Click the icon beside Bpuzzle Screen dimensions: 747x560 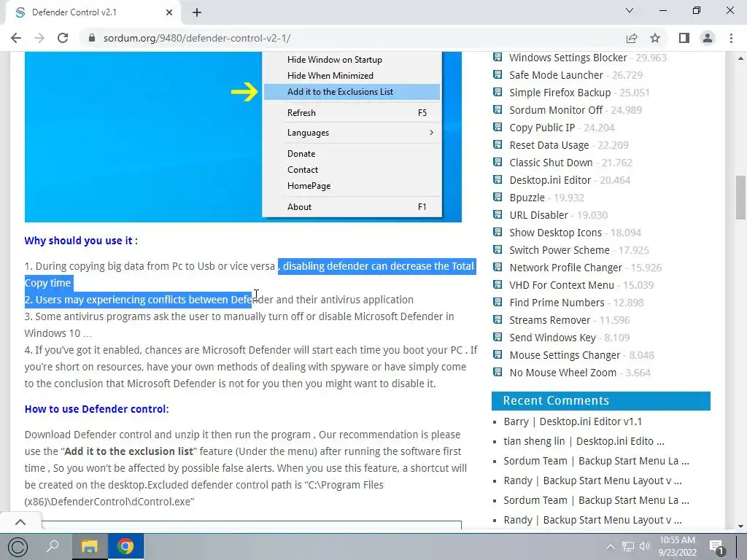coord(498,197)
